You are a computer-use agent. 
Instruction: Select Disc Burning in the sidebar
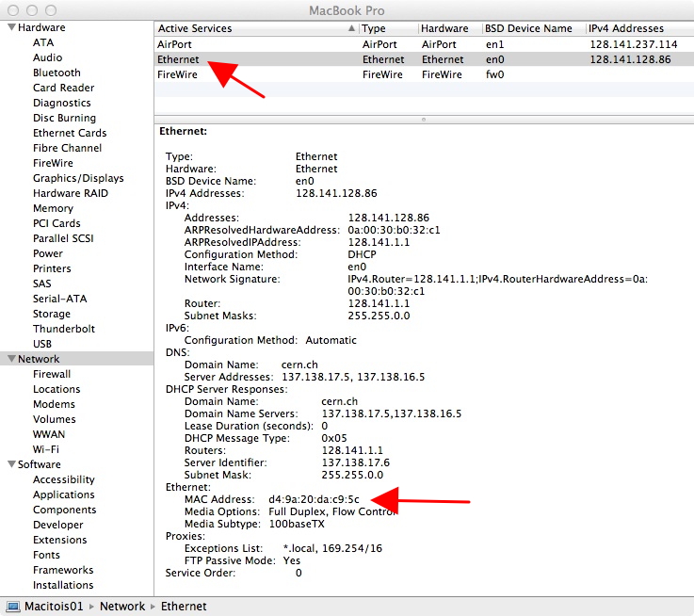coord(64,118)
